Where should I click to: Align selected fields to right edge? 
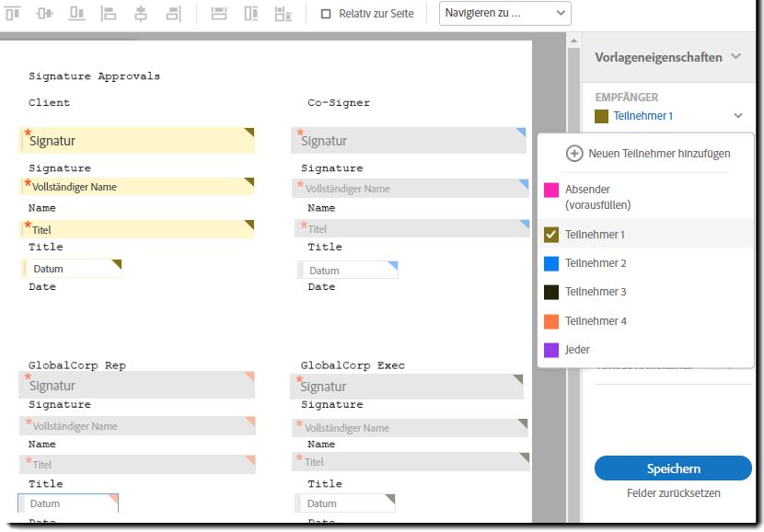point(173,13)
